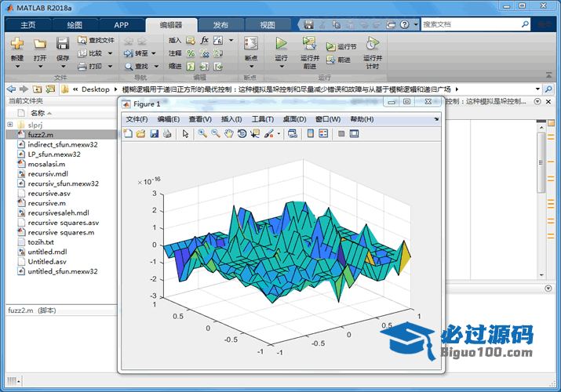This screenshot has height=392, width=561.
Task: Toggle the Brush data tool
Action: [268, 133]
